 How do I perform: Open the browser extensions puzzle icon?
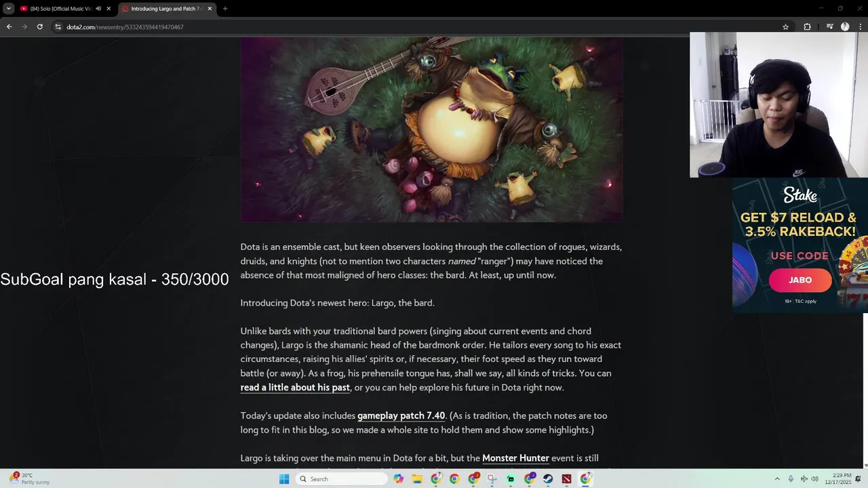point(807,27)
